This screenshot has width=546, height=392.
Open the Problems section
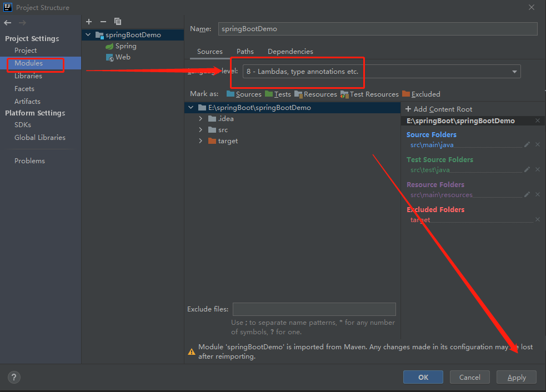click(29, 161)
